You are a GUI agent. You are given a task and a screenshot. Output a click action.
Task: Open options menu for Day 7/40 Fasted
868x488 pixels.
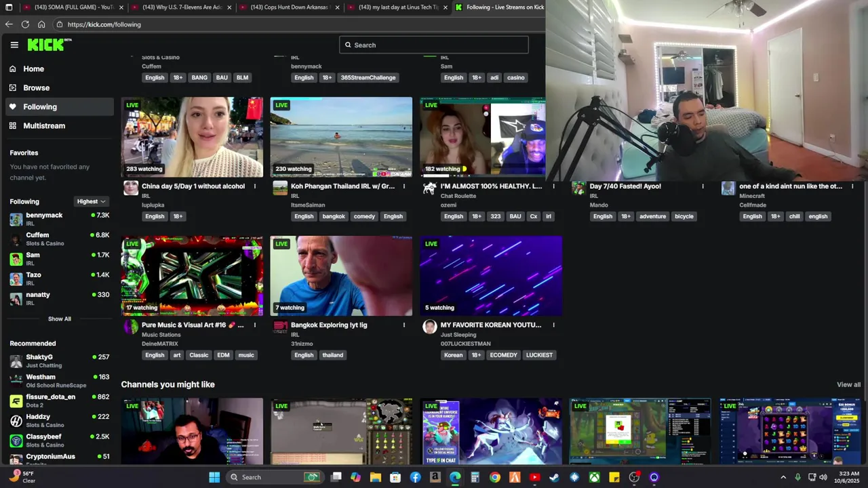click(703, 186)
